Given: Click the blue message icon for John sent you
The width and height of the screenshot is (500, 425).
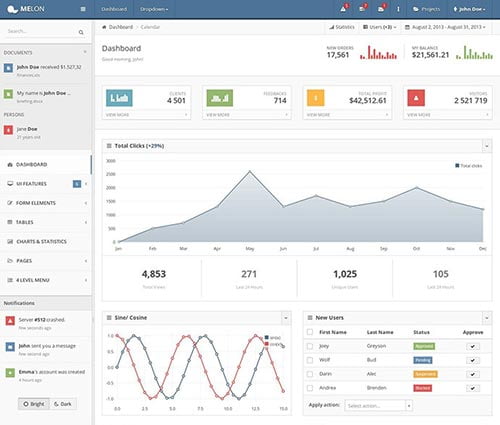Looking at the screenshot, I should point(10,347).
